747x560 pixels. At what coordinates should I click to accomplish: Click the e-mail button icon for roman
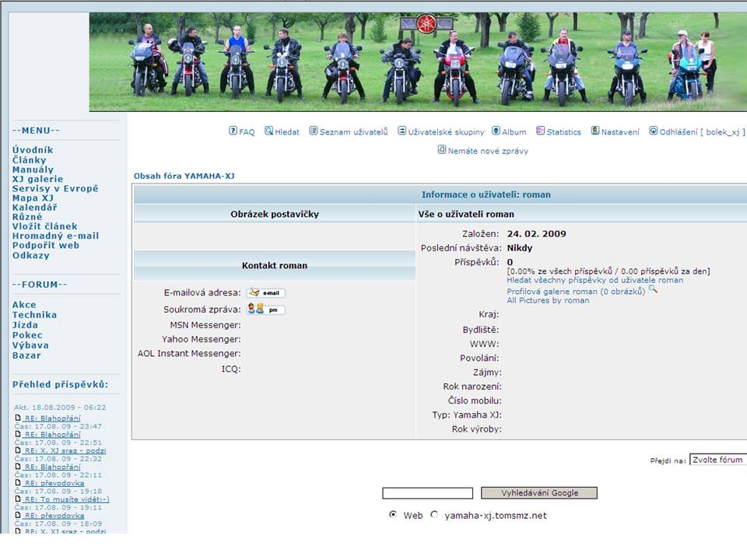coord(266,293)
